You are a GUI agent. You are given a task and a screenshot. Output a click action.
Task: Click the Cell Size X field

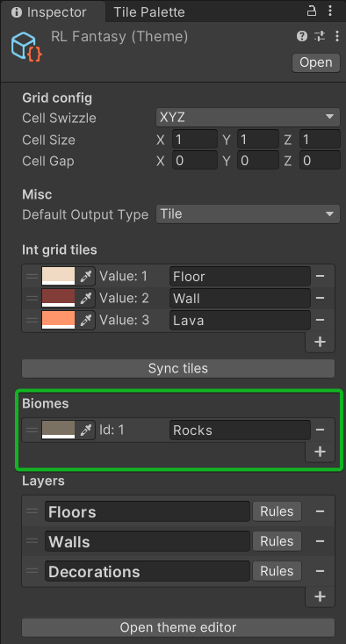[x=195, y=140]
